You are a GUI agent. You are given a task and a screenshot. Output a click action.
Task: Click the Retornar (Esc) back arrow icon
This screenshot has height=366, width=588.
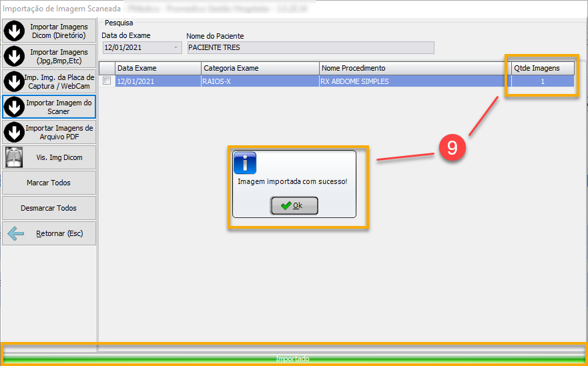[16, 234]
